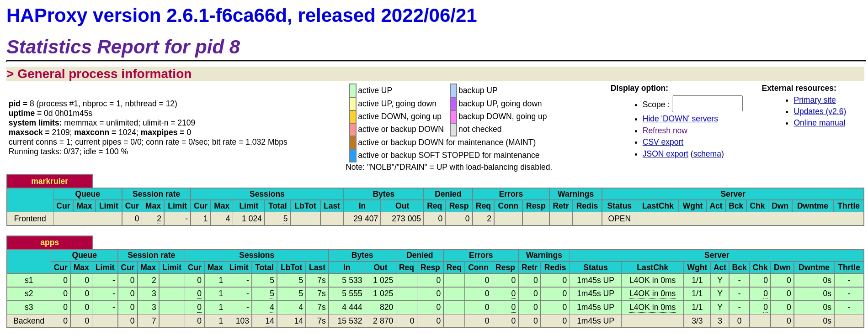
Task: Click the s1 bytes in 5 533
Action: pos(352,280)
